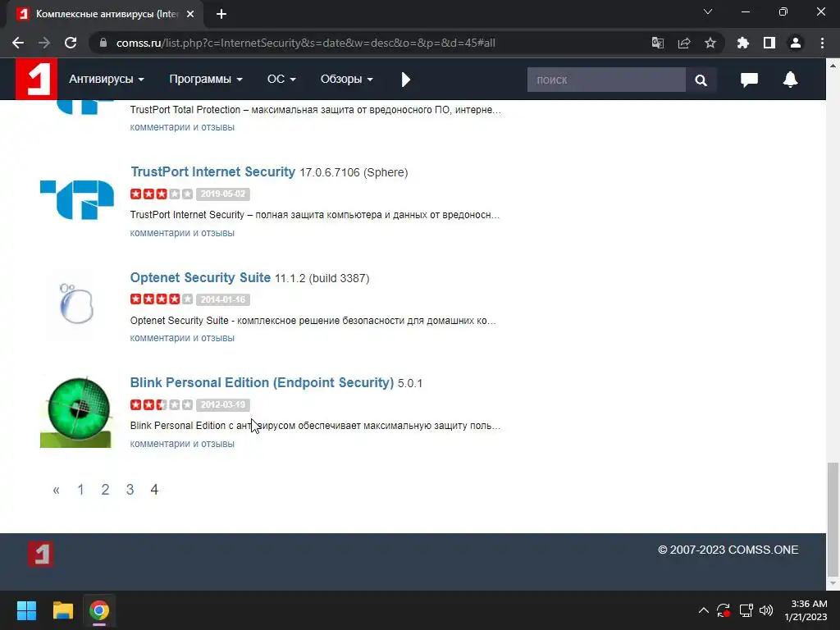
Task: Open the Windows Start menu
Action: click(26, 610)
